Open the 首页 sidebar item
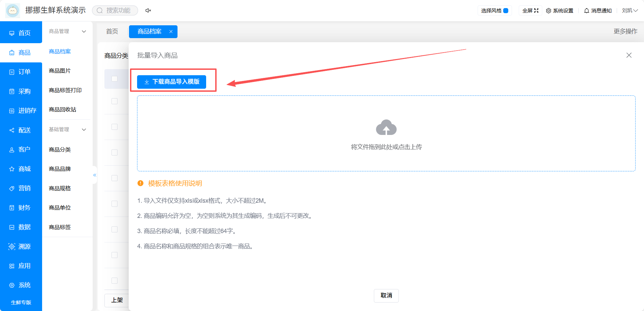The image size is (644, 311). click(x=21, y=33)
